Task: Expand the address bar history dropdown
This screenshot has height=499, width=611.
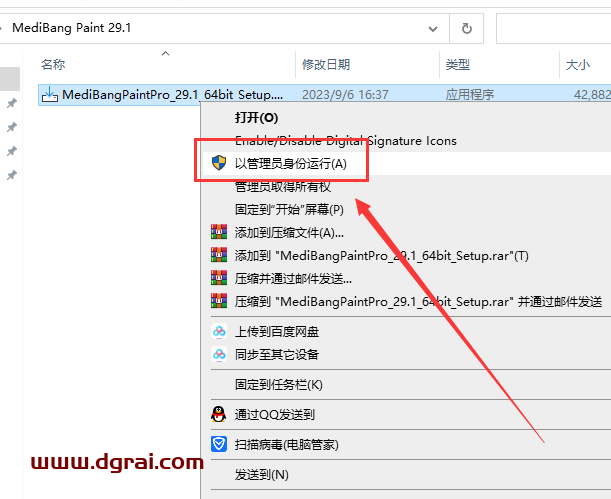Action: pyautogui.click(x=433, y=29)
